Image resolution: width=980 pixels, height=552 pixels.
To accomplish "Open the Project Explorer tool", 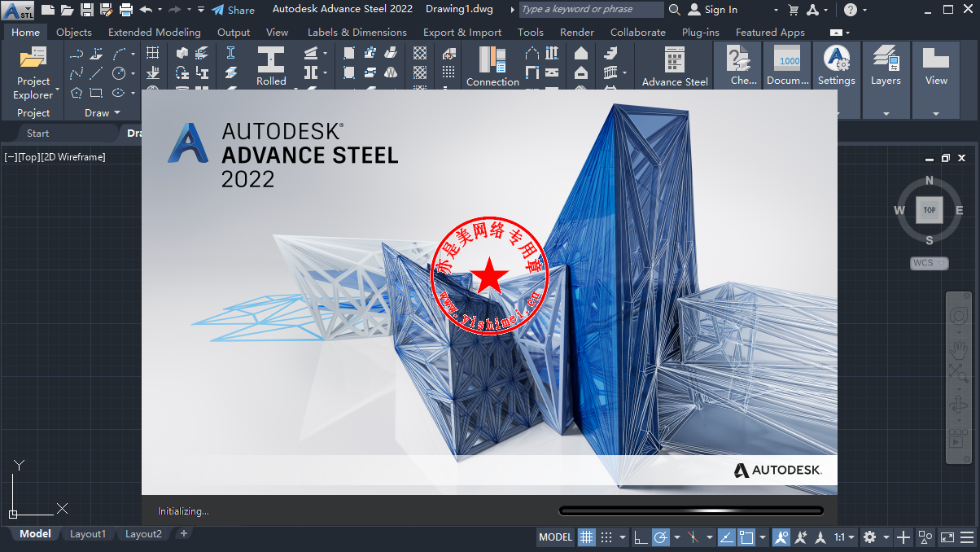I will [x=33, y=73].
